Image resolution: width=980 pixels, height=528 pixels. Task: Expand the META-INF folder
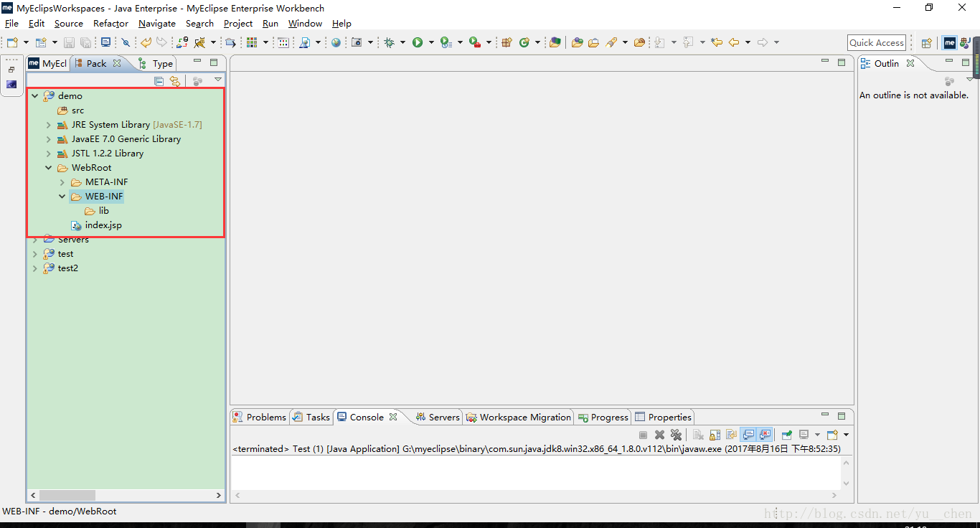coord(62,181)
